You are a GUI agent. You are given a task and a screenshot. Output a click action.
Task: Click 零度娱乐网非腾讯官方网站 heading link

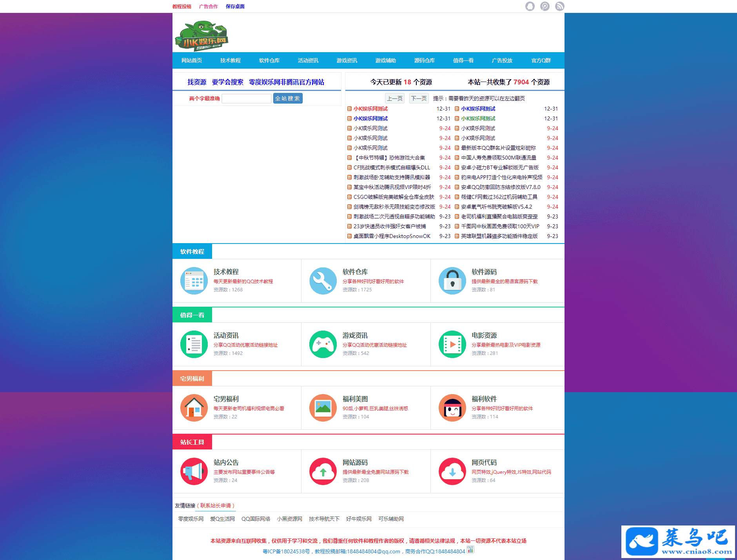pos(287,82)
